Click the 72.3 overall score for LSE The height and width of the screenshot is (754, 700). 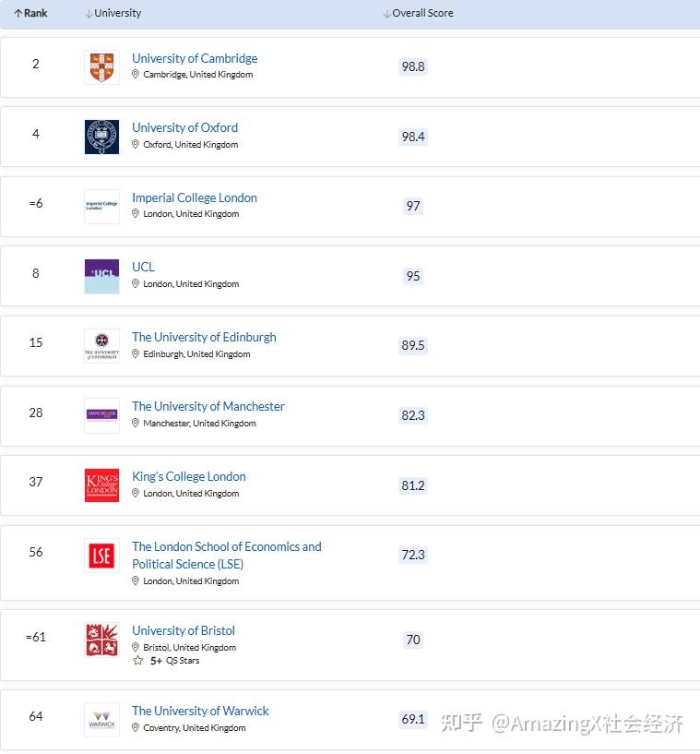click(x=413, y=555)
